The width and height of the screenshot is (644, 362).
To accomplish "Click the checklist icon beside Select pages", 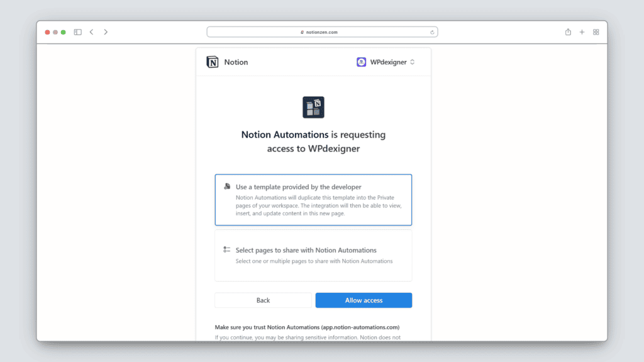I will click(x=227, y=250).
